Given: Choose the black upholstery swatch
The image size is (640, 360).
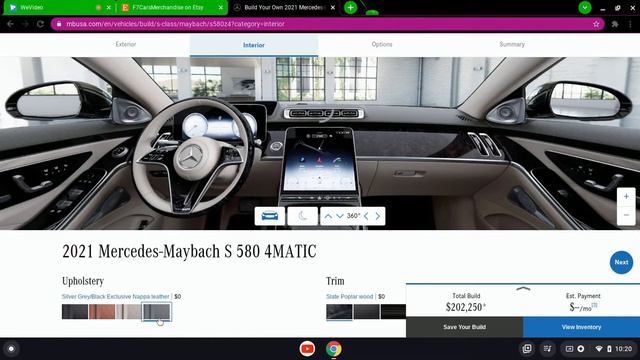Looking at the screenshot, I should click(75, 311).
